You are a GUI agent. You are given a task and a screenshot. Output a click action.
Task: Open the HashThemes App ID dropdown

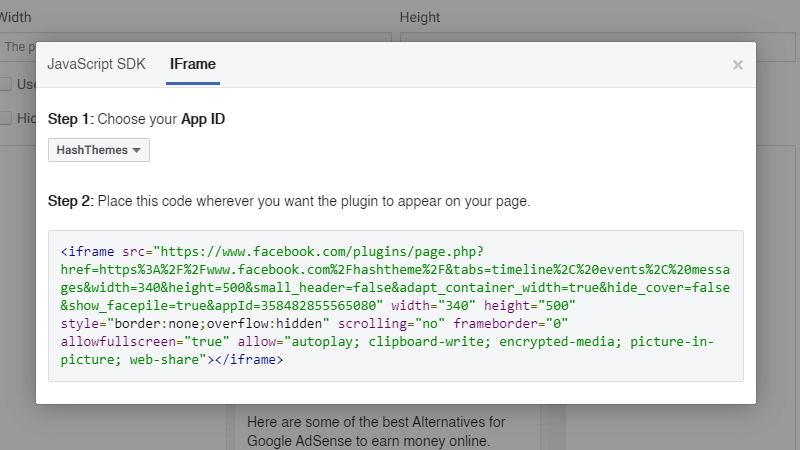(x=99, y=150)
